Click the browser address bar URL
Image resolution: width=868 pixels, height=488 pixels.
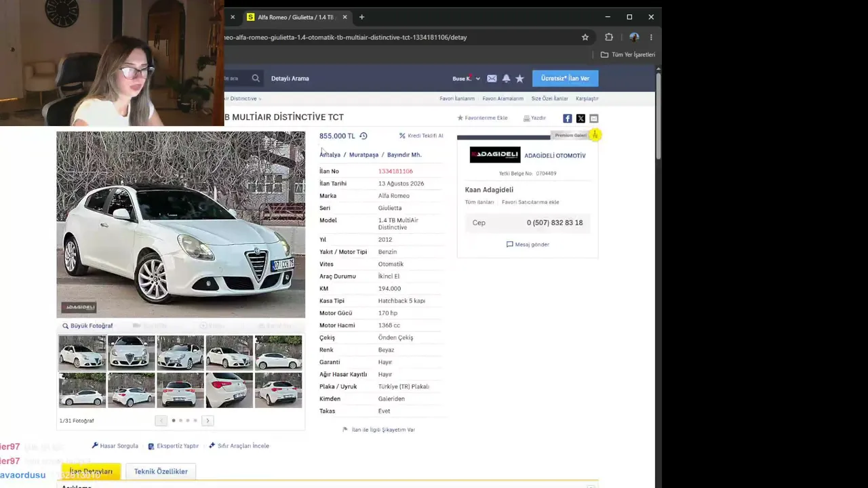pyautogui.click(x=346, y=37)
